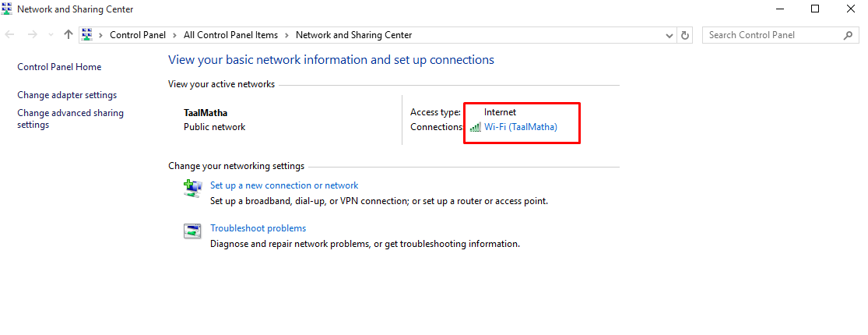Open Control Panel Home
The height and width of the screenshot is (335, 868).
click(59, 67)
